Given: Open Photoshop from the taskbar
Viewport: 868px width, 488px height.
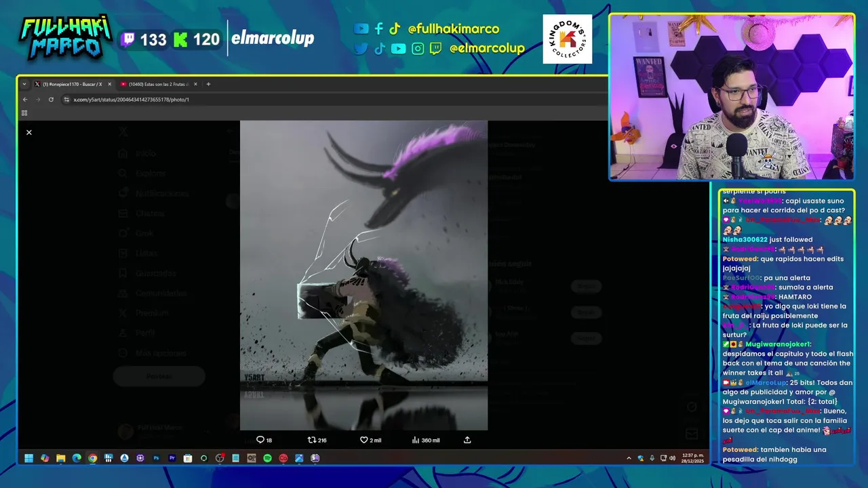Looking at the screenshot, I should point(156,458).
